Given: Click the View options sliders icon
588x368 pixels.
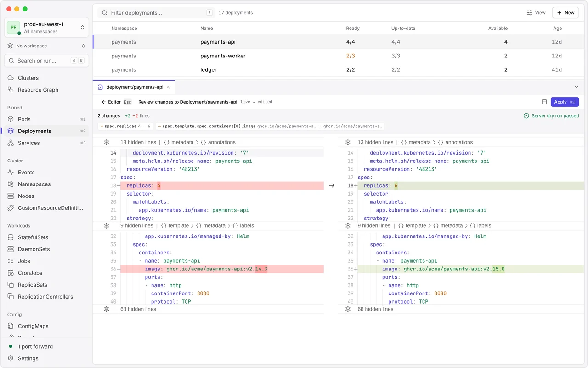Looking at the screenshot, I should point(530,13).
